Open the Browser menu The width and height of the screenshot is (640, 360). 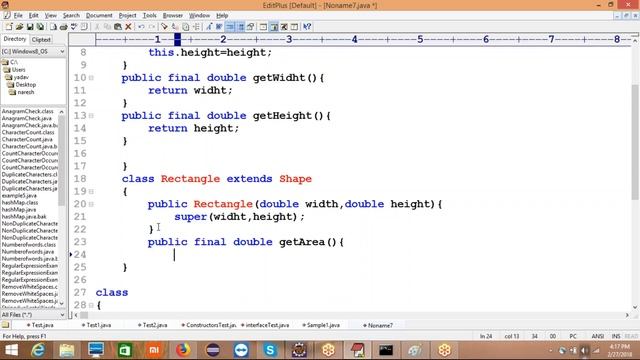173,16
